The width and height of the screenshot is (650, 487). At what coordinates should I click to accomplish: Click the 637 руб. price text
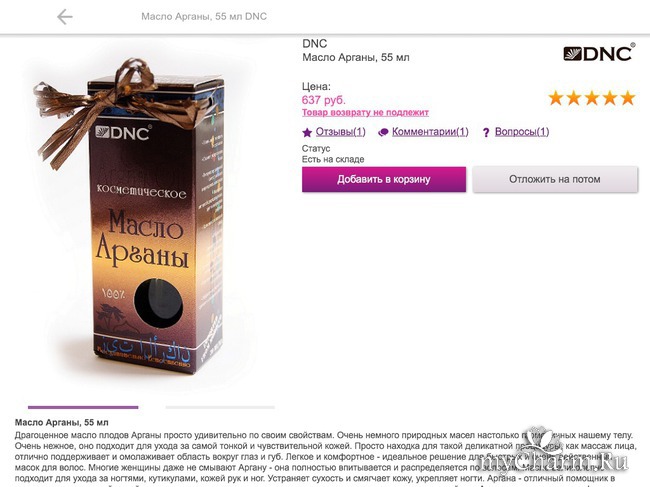(x=323, y=100)
